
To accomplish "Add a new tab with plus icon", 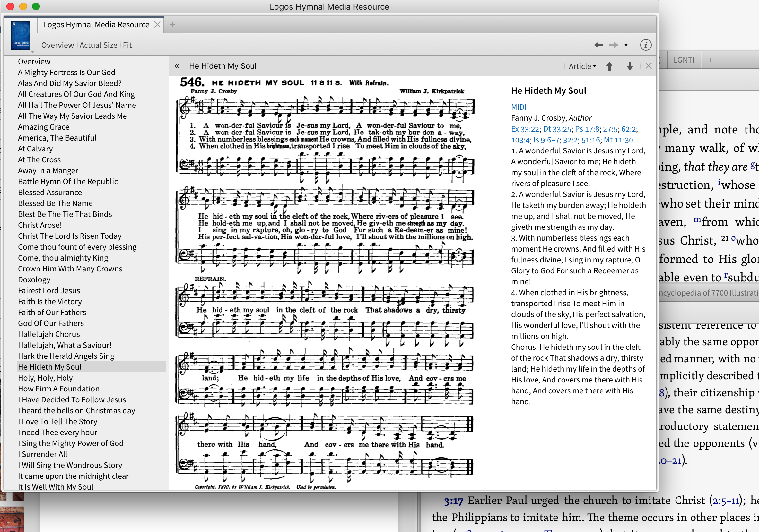I will (172, 25).
